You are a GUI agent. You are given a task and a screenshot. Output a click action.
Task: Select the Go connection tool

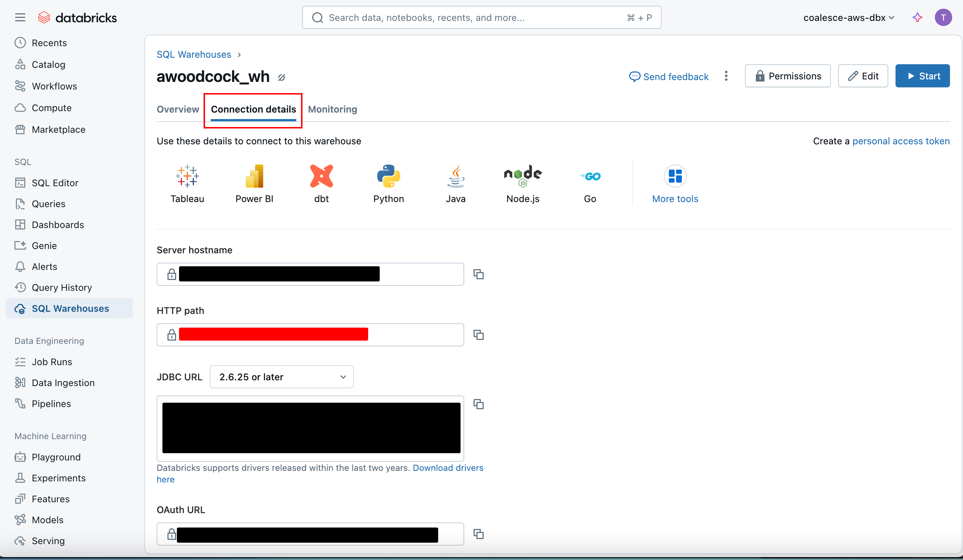pos(590,184)
